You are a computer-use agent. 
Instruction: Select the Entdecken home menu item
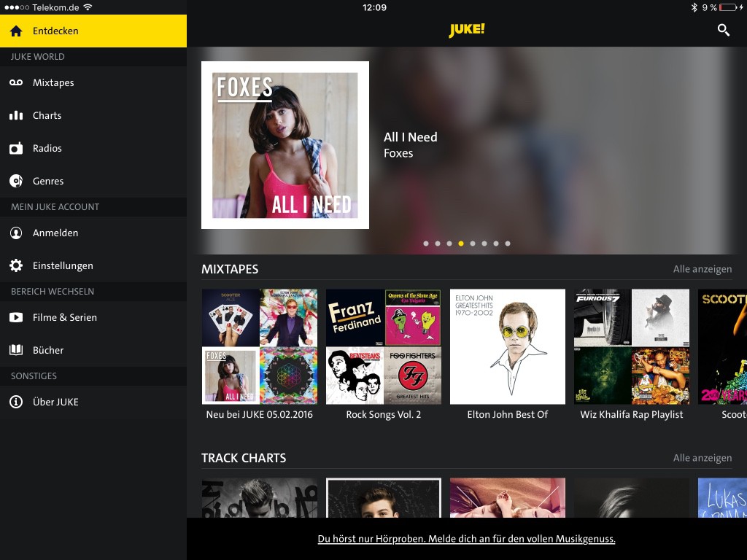(x=93, y=31)
